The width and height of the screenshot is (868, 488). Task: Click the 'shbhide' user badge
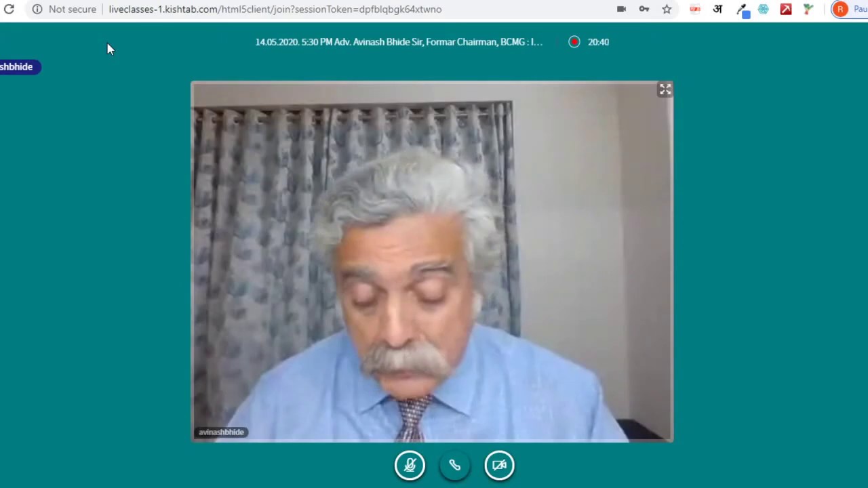tap(20, 66)
